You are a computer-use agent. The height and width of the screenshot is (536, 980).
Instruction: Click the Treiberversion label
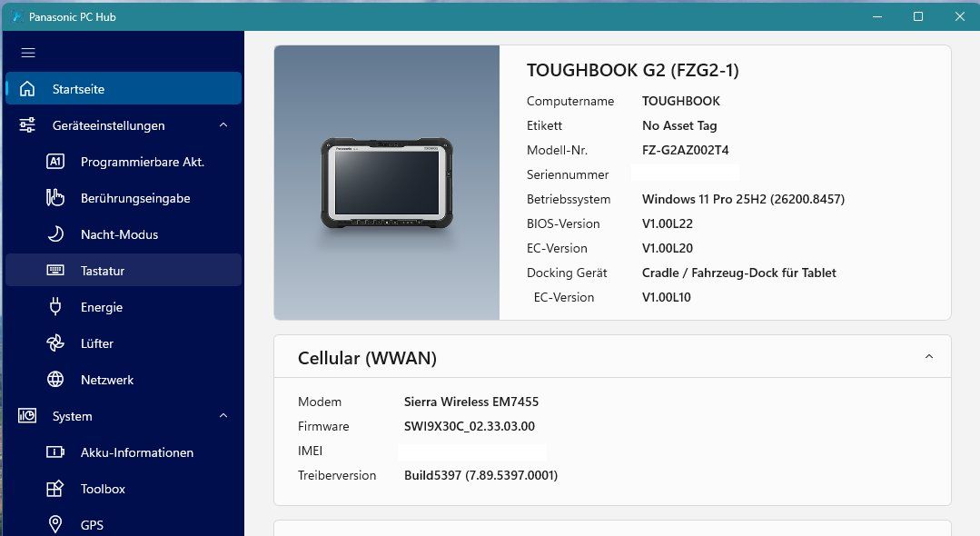(337, 475)
